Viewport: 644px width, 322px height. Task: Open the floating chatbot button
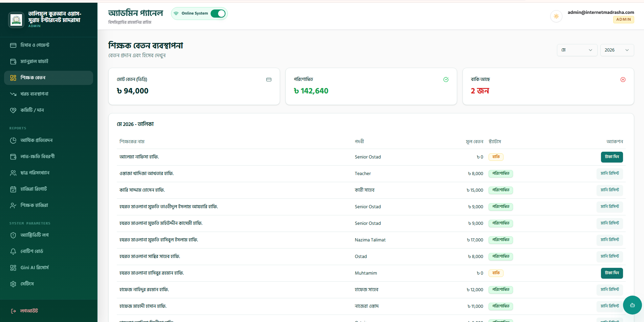point(632,305)
